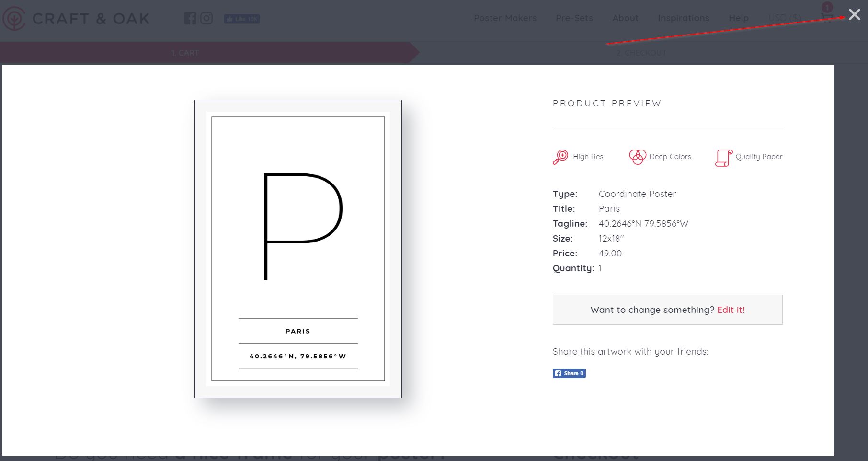Click the Quality Paper scroll icon
Image resolution: width=868 pixels, height=461 pixels.
pyautogui.click(x=723, y=158)
